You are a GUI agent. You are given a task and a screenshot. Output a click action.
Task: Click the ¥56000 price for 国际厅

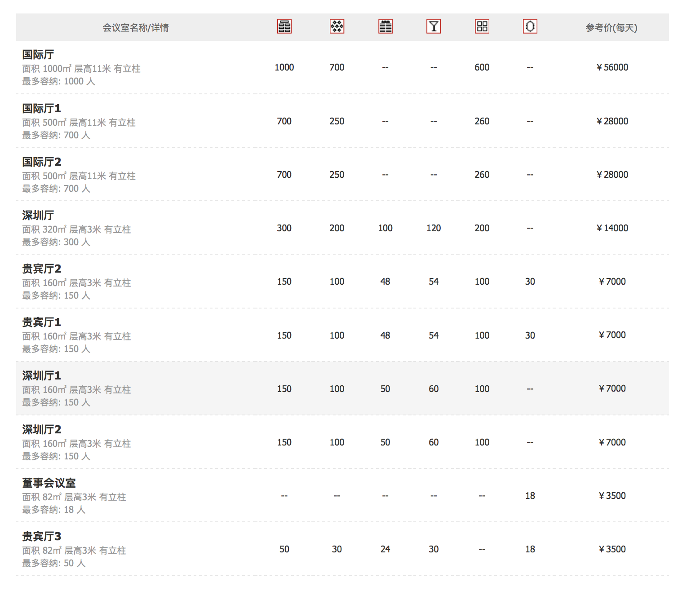point(612,67)
